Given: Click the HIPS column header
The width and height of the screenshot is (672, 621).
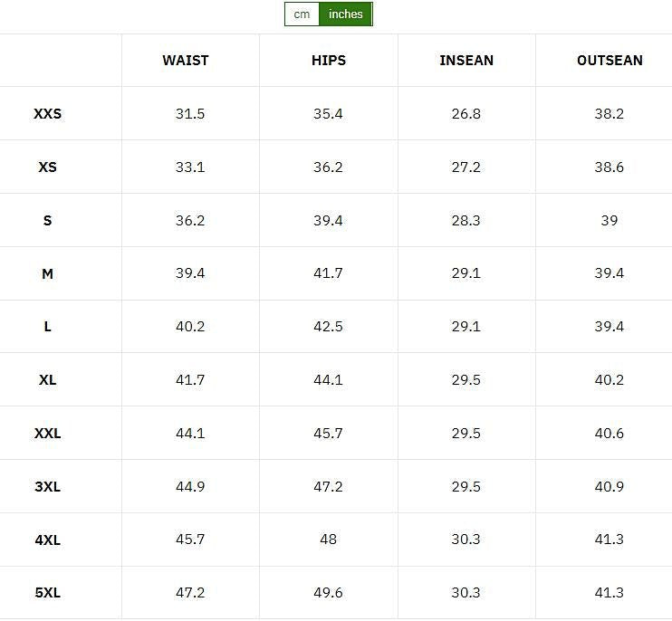Looking at the screenshot, I should (328, 61).
